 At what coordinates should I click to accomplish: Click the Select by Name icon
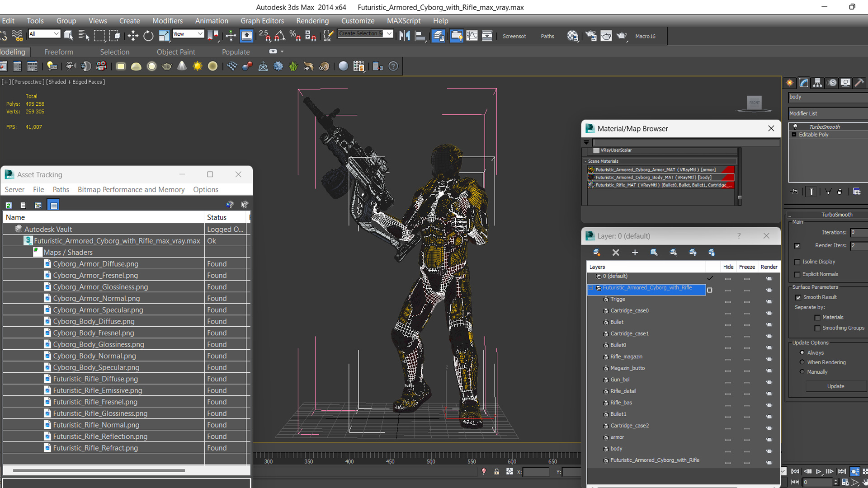84,36
